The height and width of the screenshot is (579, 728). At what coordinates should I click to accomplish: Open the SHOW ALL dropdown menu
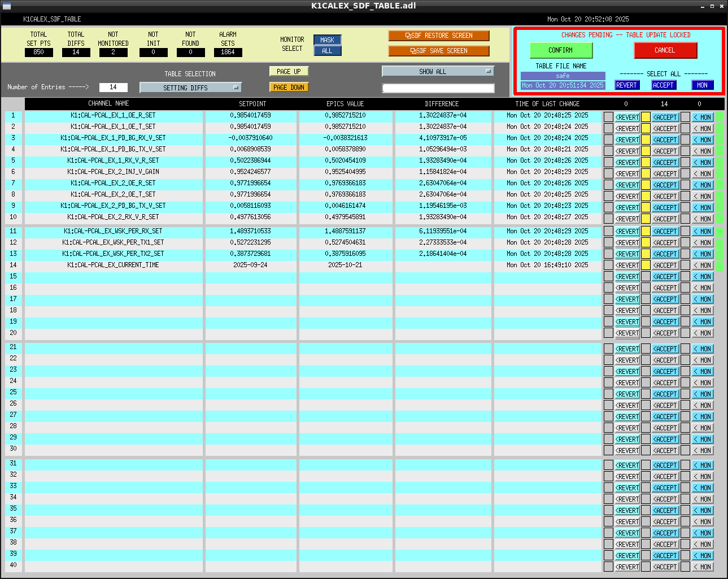coord(438,71)
